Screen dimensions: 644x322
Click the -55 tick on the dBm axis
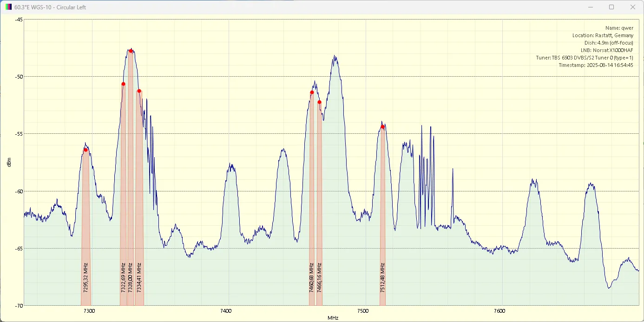pyautogui.click(x=19, y=134)
